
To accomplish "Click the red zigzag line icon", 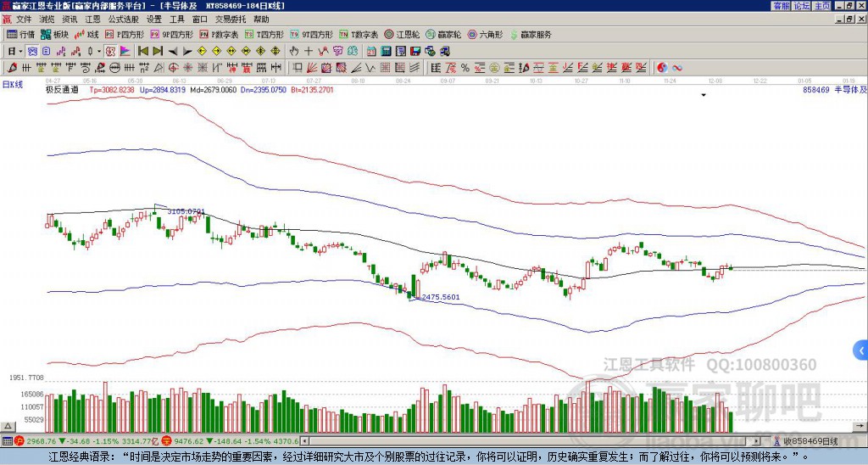I will click(x=323, y=52).
